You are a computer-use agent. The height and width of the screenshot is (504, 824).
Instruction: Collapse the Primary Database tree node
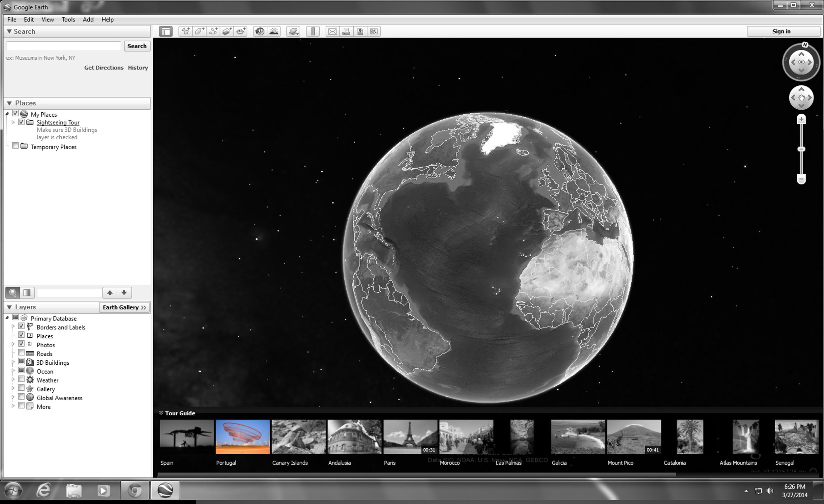point(7,318)
